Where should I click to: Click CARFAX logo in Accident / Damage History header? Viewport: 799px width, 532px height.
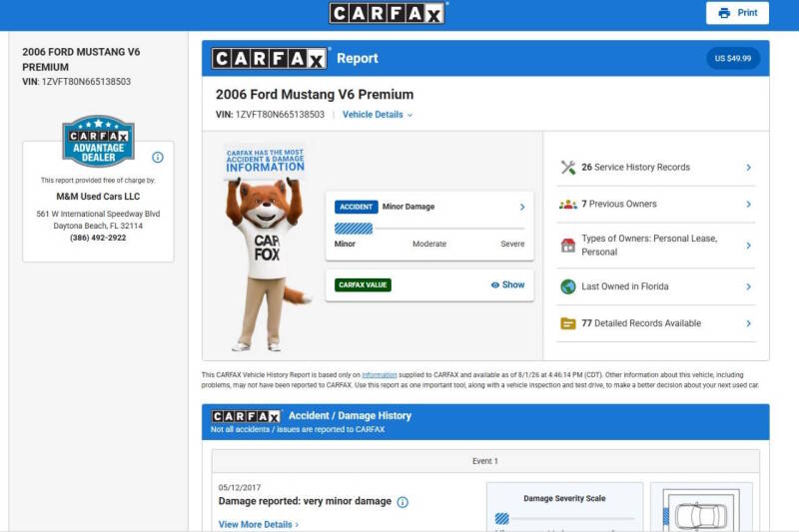pyautogui.click(x=246, y=416)
